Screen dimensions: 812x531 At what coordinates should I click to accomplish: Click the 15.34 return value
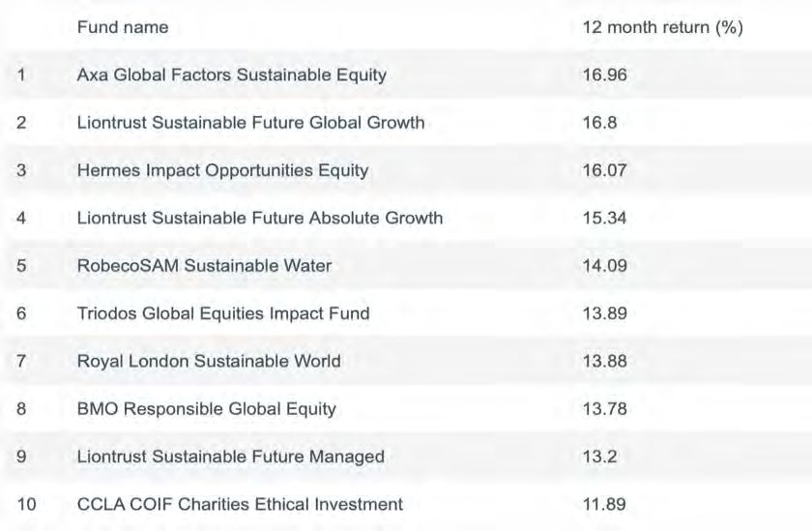[x=604, y=218]
